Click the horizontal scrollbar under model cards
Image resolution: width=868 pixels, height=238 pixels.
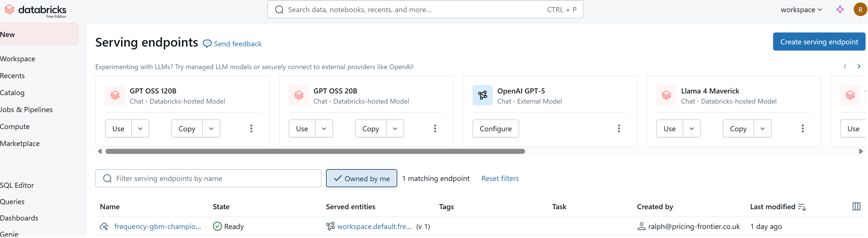(315, 152)
